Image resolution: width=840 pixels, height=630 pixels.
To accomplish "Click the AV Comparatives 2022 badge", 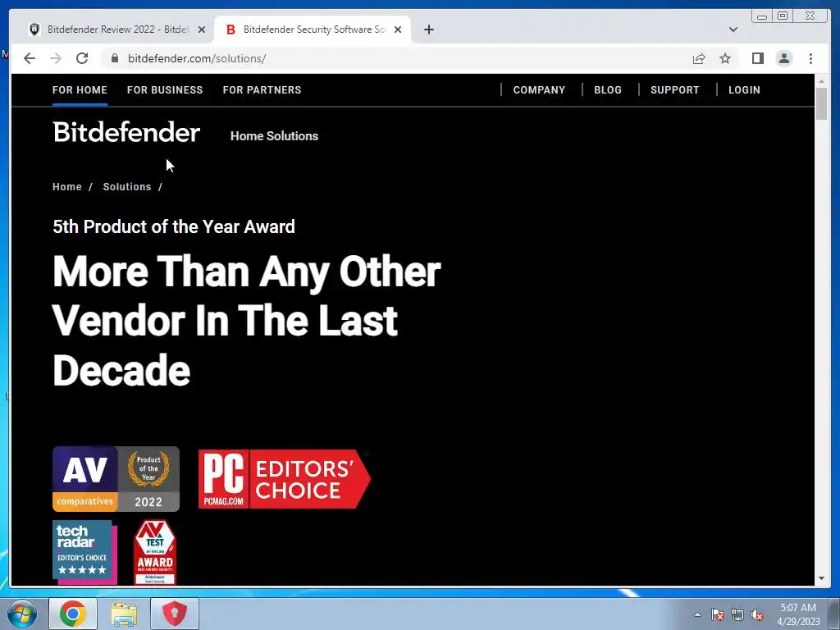I will pos(116,479).
